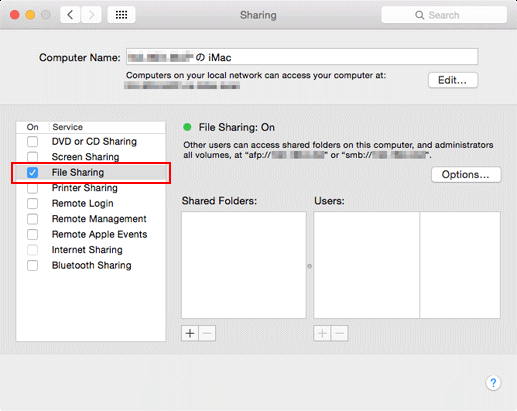Click the Computer Name text field

[302, 57]
